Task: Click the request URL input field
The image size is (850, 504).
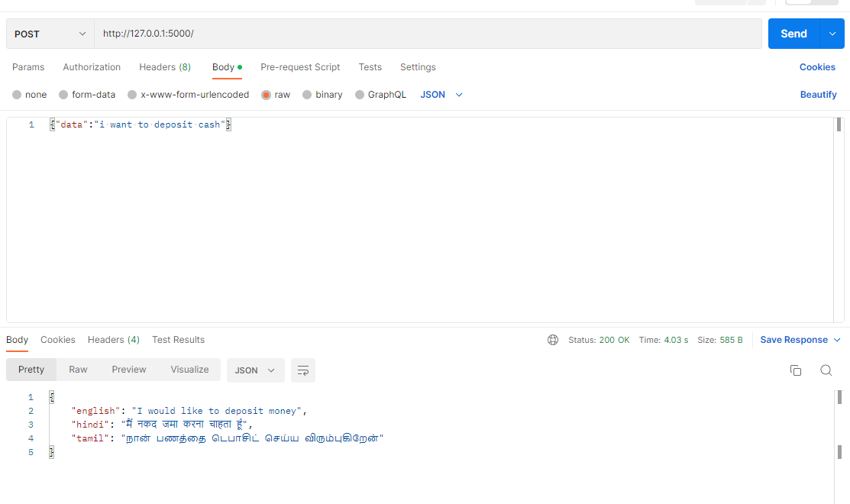Action: click(305, 34)
